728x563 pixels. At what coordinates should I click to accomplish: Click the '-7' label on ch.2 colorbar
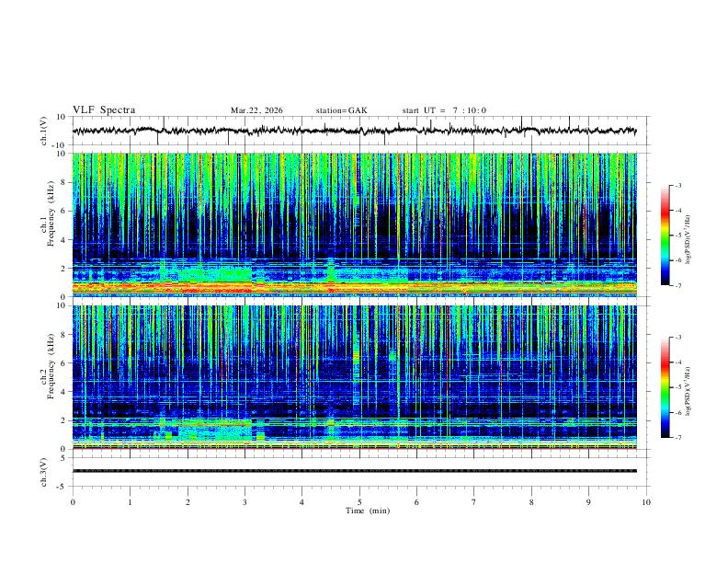[677, 438]
